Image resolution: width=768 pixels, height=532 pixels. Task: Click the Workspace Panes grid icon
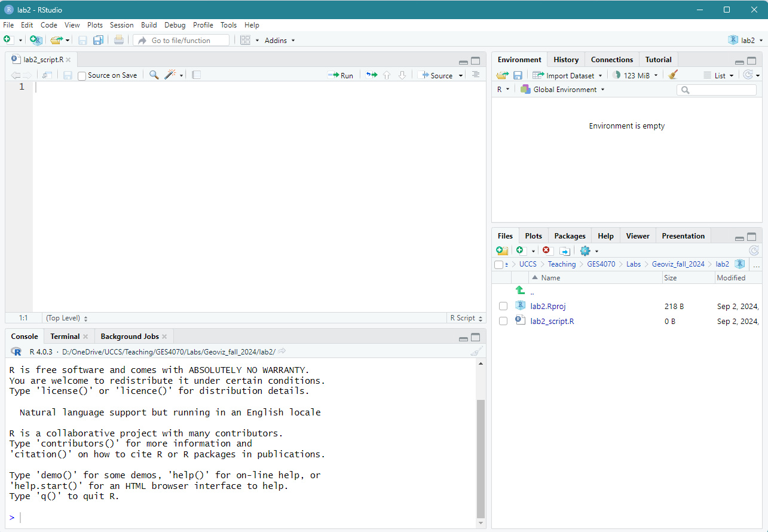(x=245, y=40)
